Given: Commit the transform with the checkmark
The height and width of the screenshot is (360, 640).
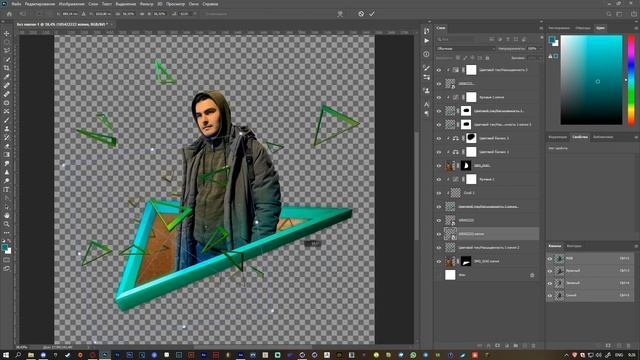Looking at the screenshot, I should [372, 14].
